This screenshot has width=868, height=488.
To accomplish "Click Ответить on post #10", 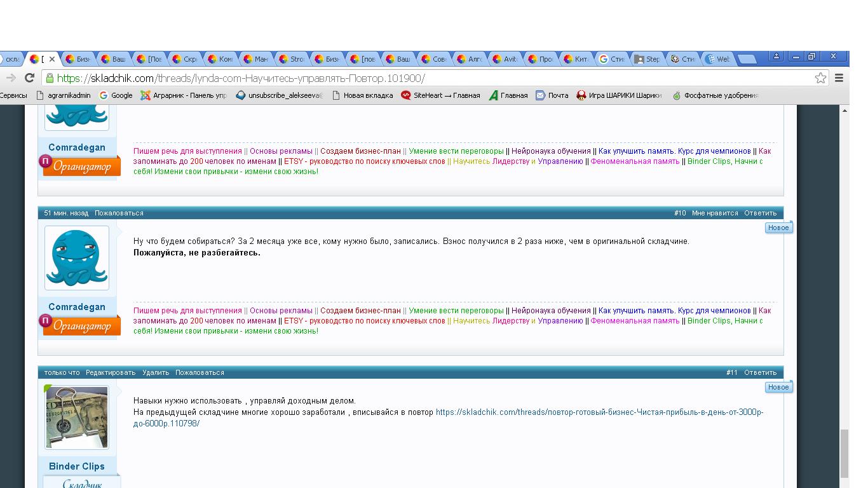I will (760, 213).
